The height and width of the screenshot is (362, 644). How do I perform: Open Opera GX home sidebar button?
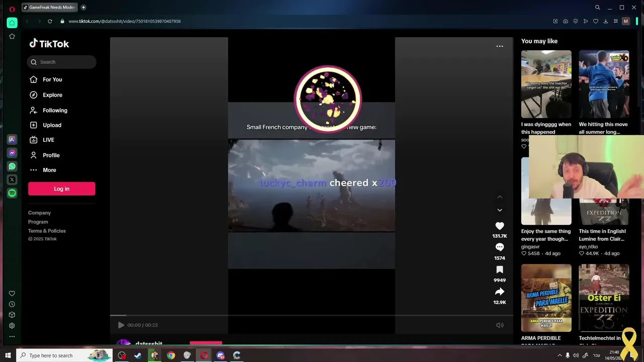click(12, 23)
